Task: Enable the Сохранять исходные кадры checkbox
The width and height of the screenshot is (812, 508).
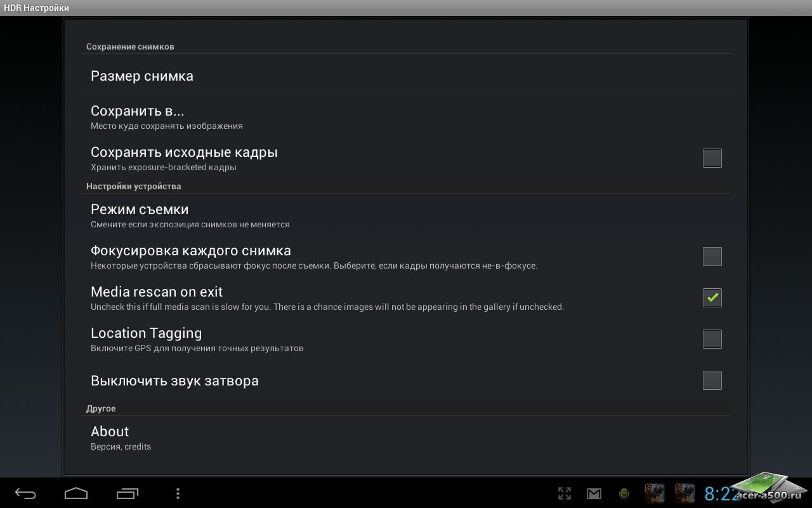Action: point(712,158)
